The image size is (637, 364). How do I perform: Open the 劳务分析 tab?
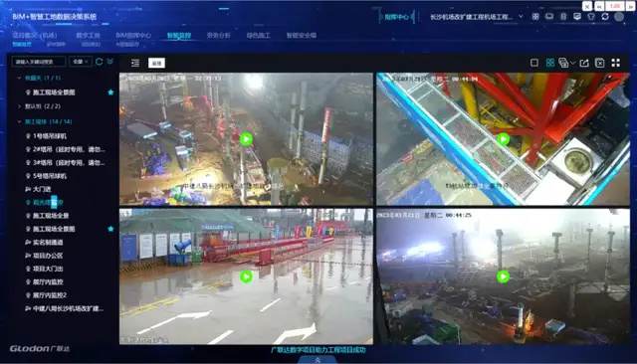219,35
